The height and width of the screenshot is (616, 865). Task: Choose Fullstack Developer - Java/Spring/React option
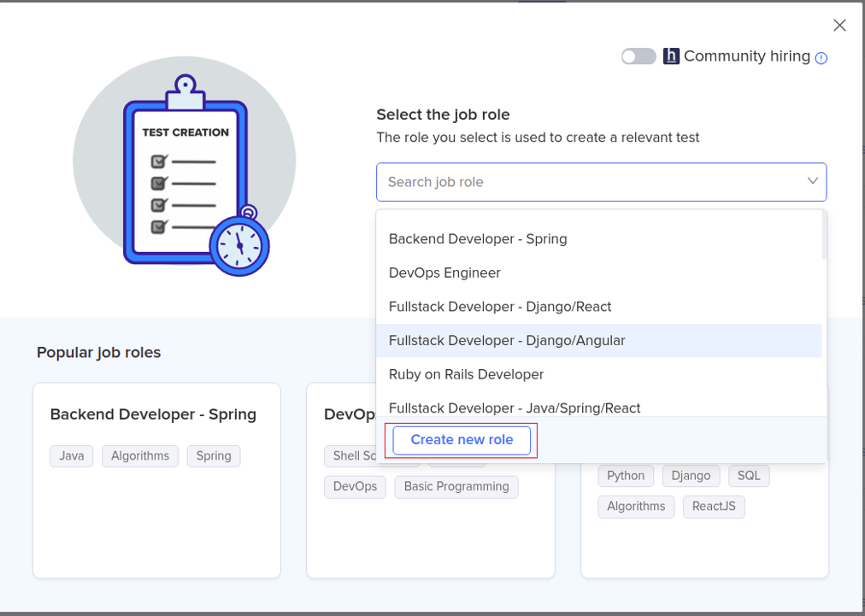(515, 408)
